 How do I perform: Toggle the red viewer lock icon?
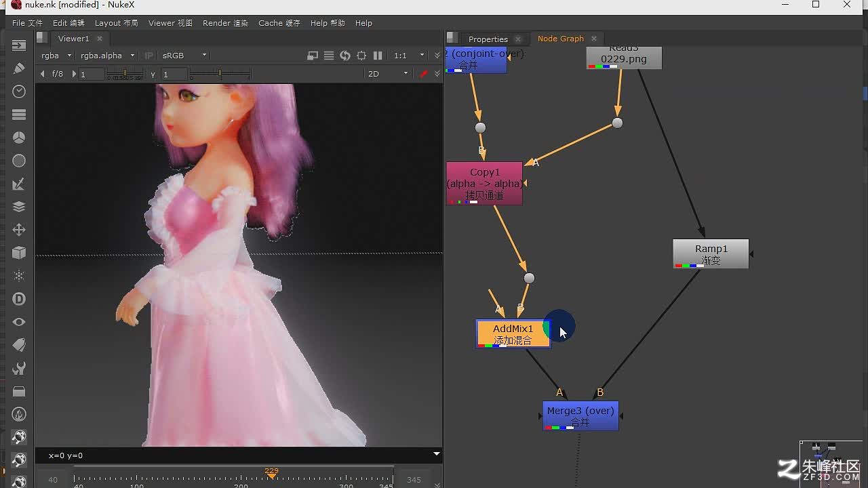[x=424, y=74]
